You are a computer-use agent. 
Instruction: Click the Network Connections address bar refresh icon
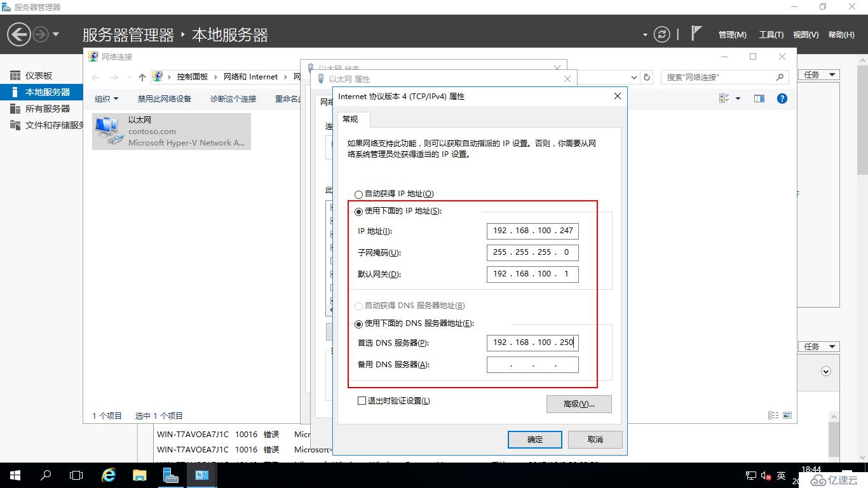(x=647, y=77)
